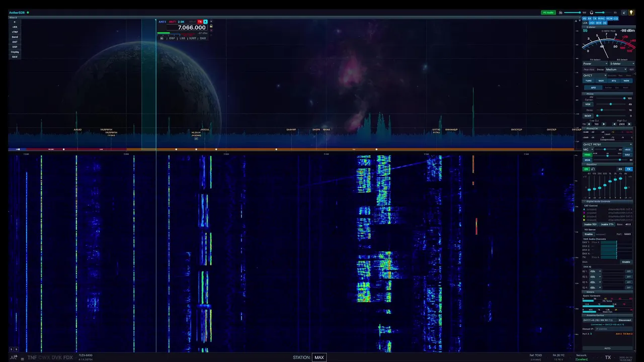Open the Antenna Genius device dropdown

tap(599, 320)
